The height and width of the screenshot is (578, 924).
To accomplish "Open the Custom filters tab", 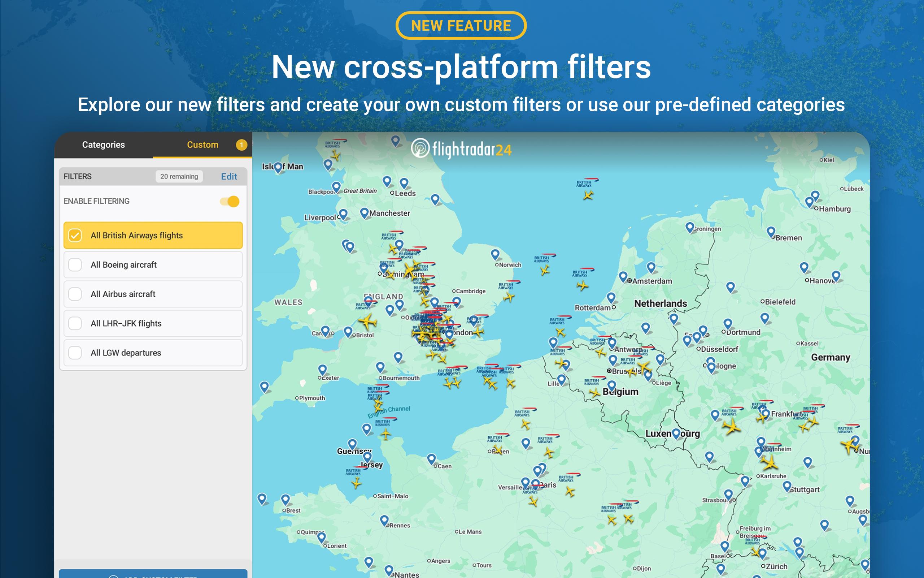I will (x=202, y=145).
